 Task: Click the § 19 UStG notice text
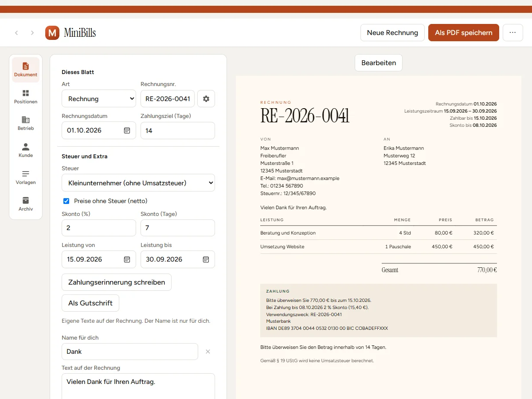(317, 361)
